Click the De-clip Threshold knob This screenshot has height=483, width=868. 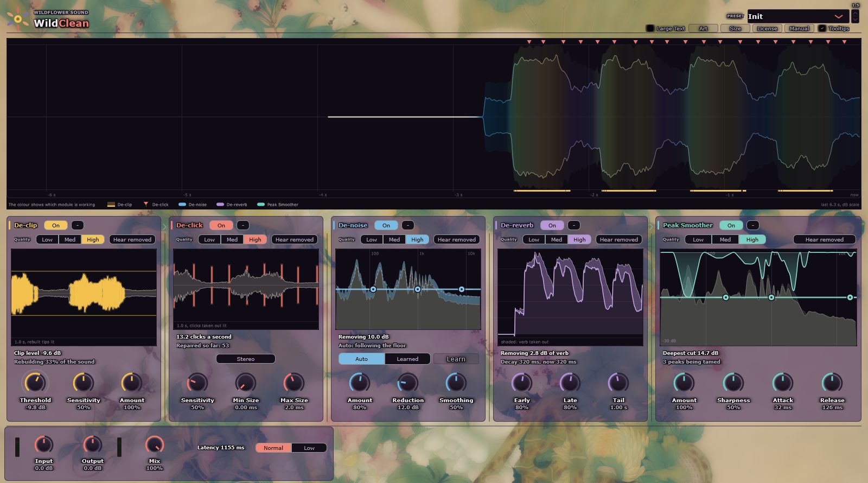(x=35, y=383)
